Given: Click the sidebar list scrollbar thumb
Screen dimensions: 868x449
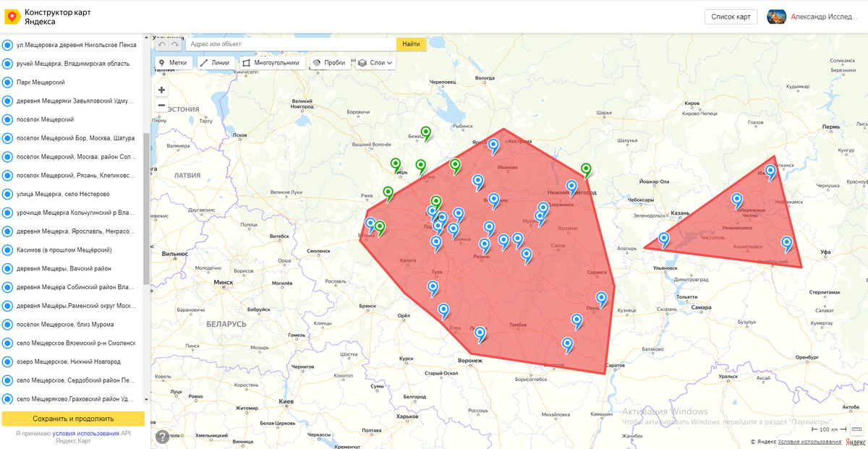Looking at the screenshot, I should click(147, 208).
